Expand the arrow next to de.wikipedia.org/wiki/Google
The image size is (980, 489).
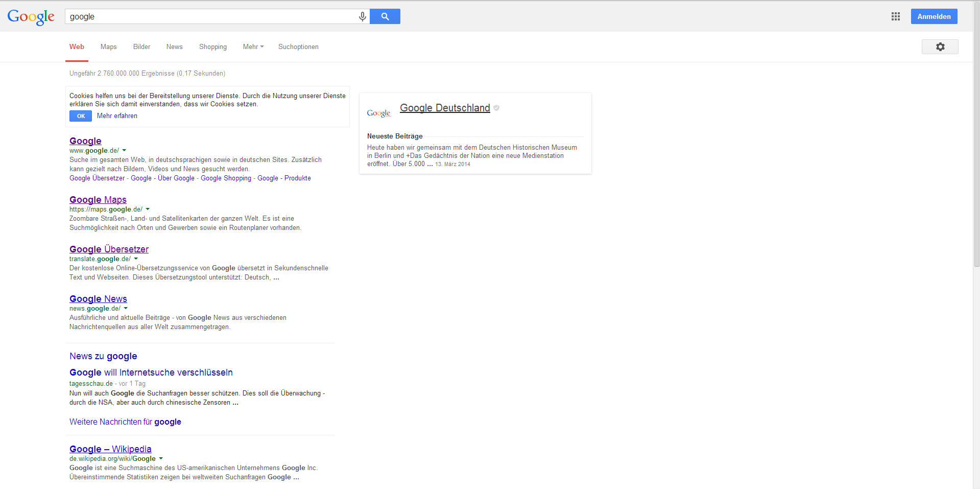coord(161,459)
